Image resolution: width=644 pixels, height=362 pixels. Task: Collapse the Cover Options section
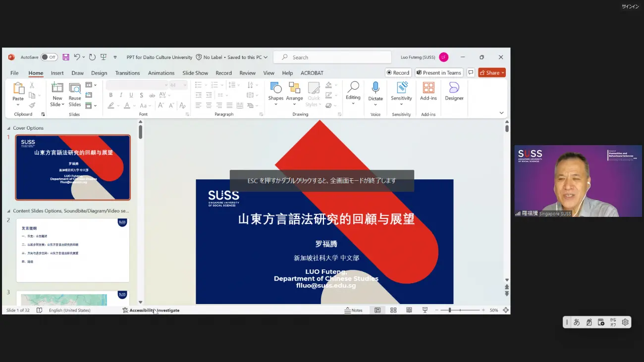(x=9, y=128)
